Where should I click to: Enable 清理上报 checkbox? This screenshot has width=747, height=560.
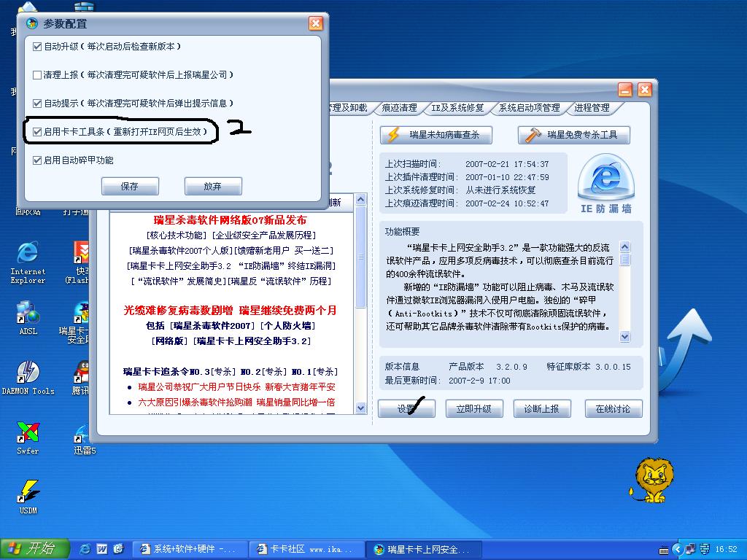coord(37,75)
